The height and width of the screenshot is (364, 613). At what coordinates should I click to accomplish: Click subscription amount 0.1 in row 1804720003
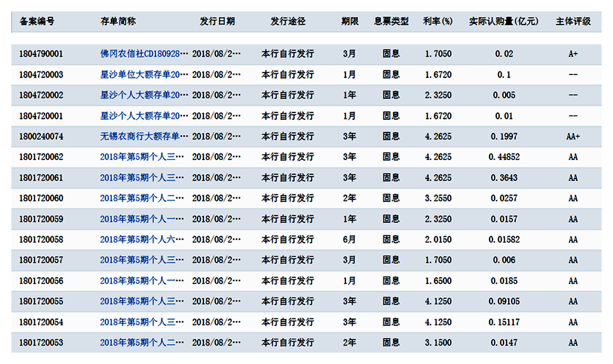(504, 75)
